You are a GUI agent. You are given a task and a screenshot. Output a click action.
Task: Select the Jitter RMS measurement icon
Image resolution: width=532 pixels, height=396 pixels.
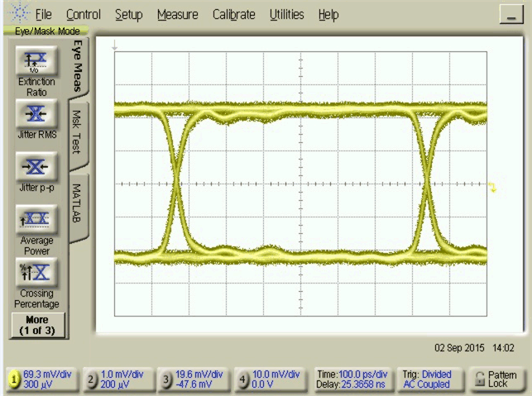[36, 114]
